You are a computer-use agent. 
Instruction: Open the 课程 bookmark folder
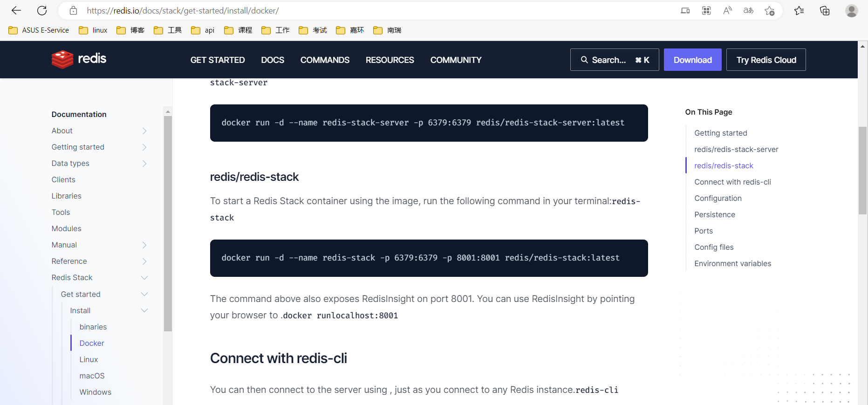click(238, 30)
